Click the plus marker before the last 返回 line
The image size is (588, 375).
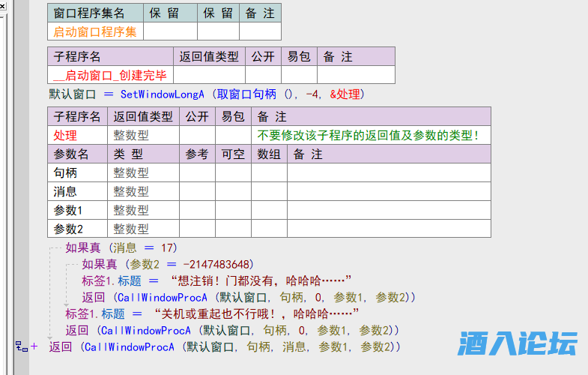[34, 346]
